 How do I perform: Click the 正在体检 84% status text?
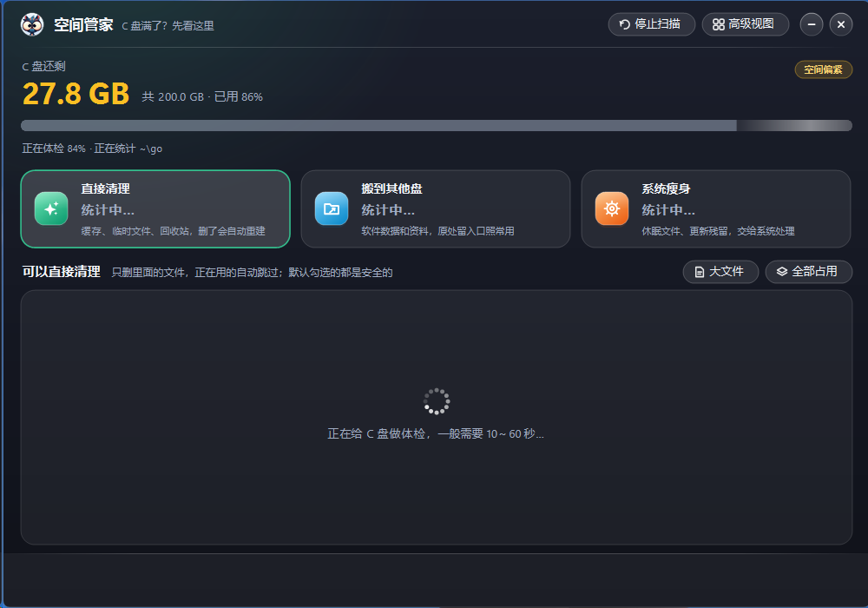(x=92, y=149)
